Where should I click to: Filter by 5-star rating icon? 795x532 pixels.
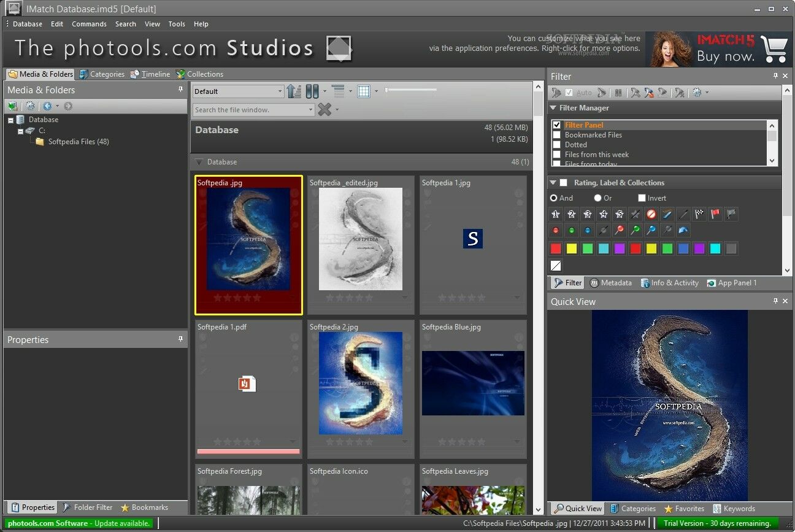[620, 214]
